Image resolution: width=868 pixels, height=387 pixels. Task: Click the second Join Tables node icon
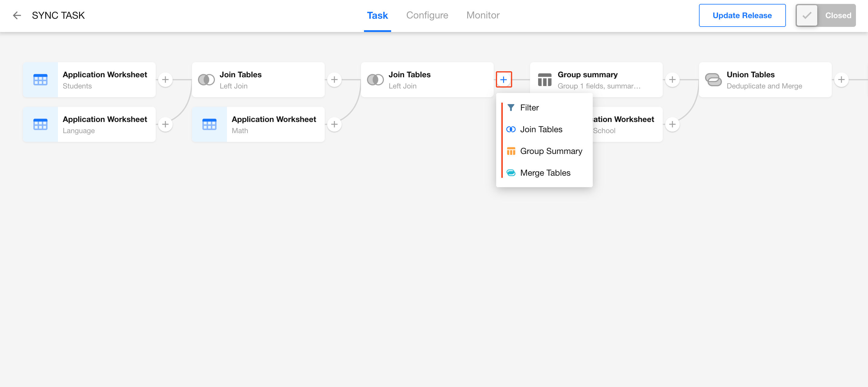pyautogui.click(x=375, y=80)
